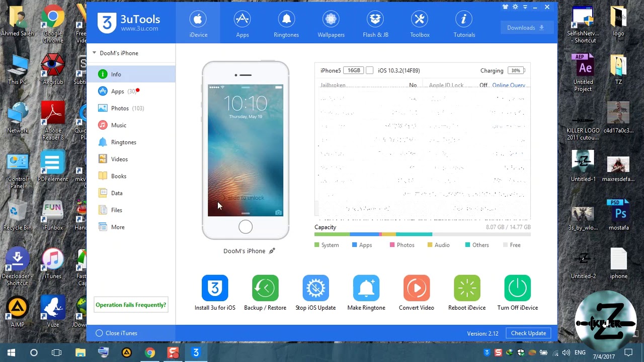Open the Ringtones top tab
644x362 pixels.
(286, 24)
